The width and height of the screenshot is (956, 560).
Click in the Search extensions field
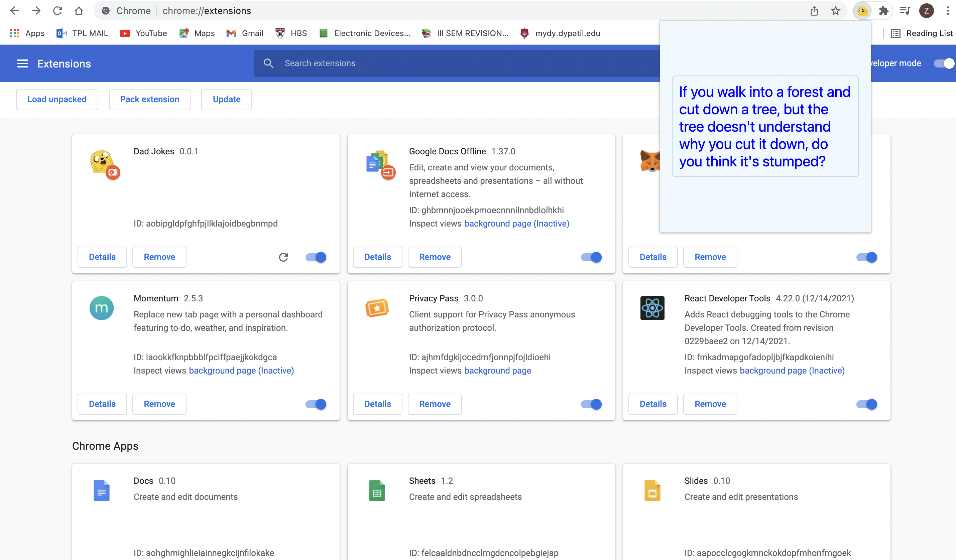click(x=455, y=63)
